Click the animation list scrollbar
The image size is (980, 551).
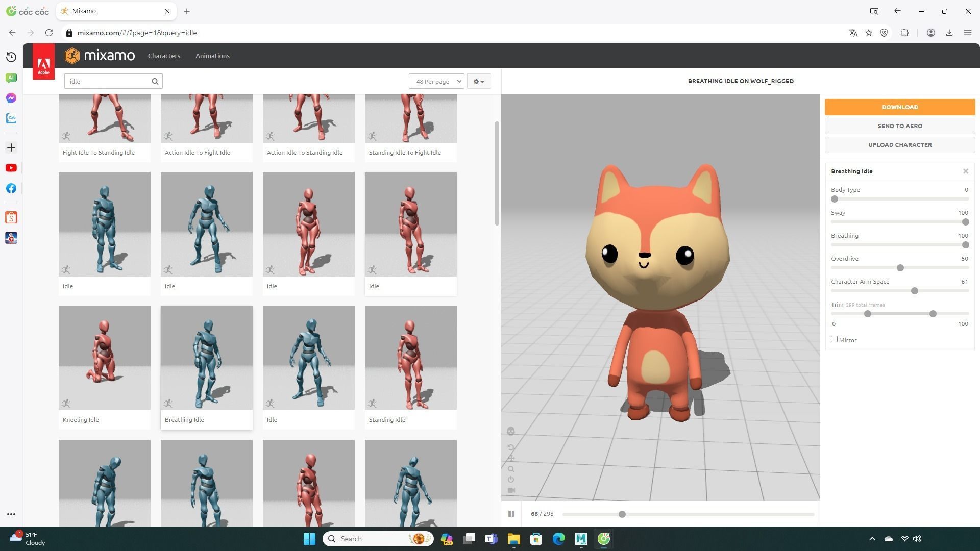(497, 173)
